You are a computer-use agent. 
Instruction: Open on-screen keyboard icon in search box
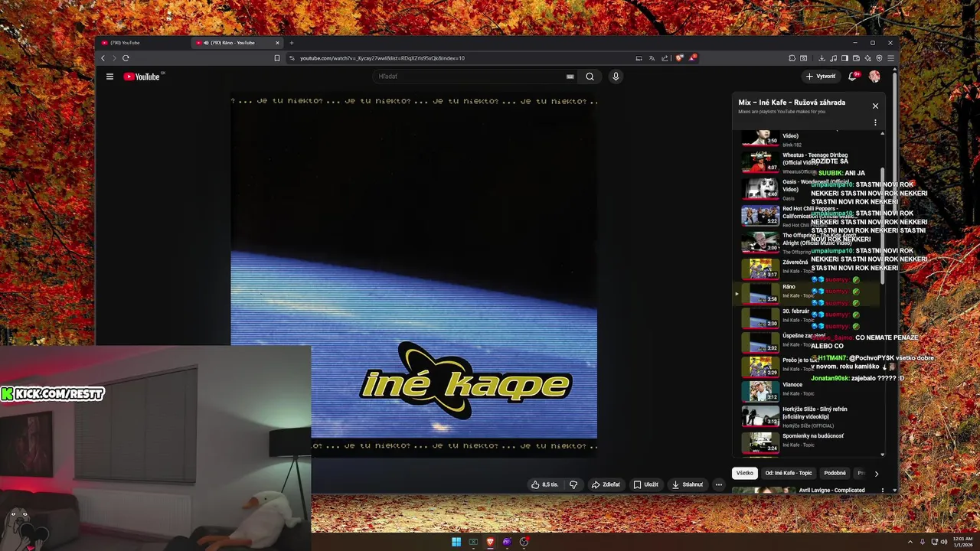pyautogui.click(x=570, y=77)
